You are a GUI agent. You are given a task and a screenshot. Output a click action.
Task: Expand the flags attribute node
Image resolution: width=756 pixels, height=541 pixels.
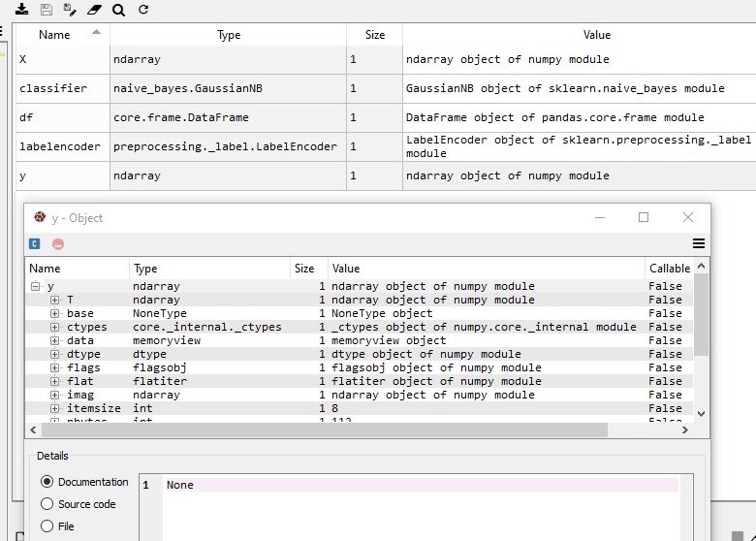coord(55,368)
